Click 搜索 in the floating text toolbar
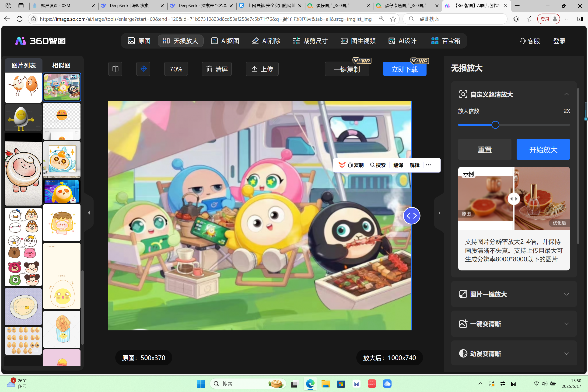Screen dimensions: 588x392 click(x=378, y=165)
